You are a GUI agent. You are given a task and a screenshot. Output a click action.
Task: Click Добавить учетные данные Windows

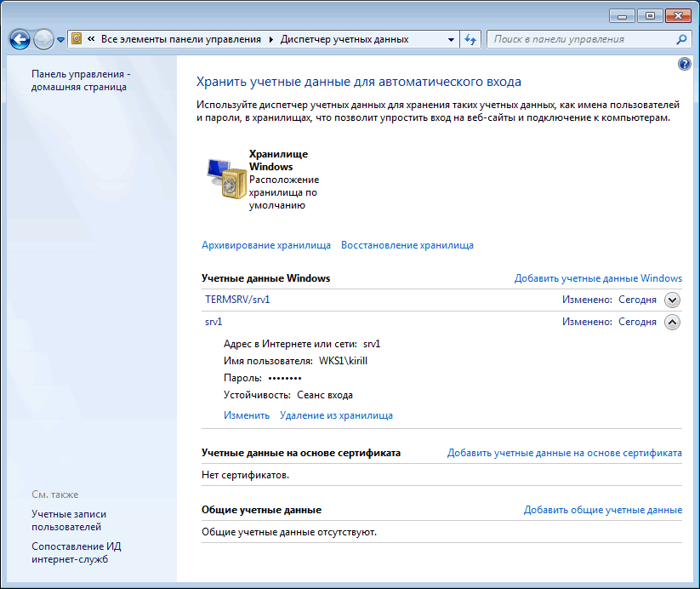click(598, 278)
